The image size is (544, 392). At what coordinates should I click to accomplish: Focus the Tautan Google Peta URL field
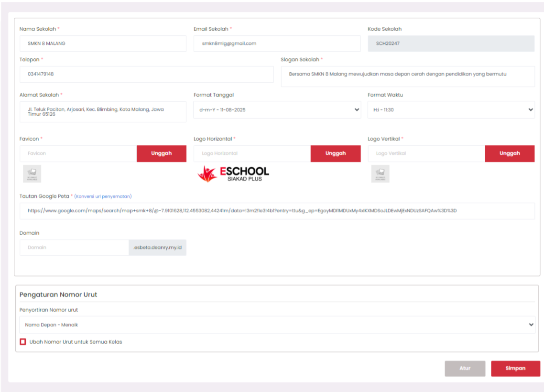277,211
